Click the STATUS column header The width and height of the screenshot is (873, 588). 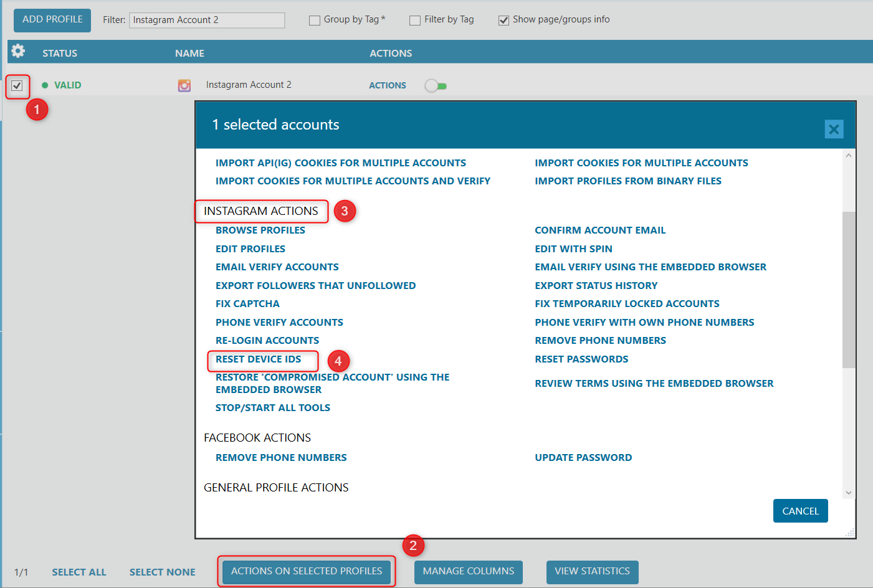click(x=60, y=54)
